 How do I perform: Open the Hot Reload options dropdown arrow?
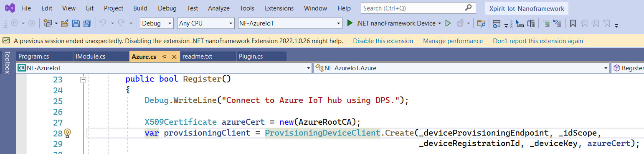pos(468,23)
